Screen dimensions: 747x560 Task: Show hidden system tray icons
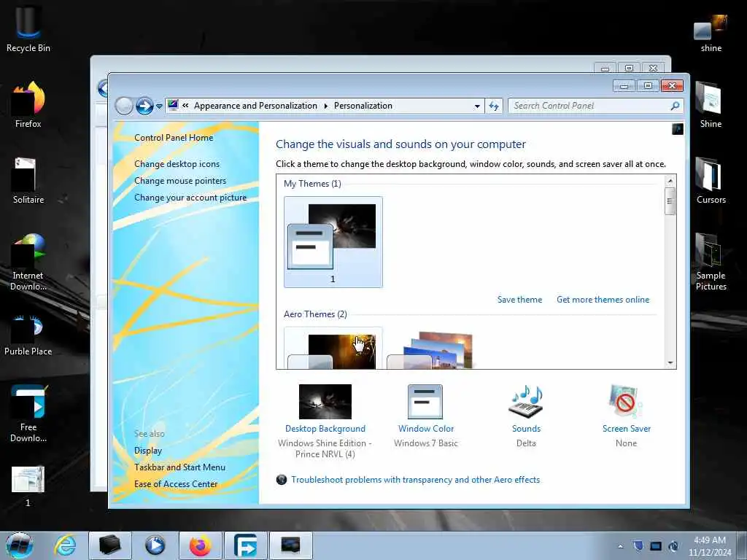620,546
